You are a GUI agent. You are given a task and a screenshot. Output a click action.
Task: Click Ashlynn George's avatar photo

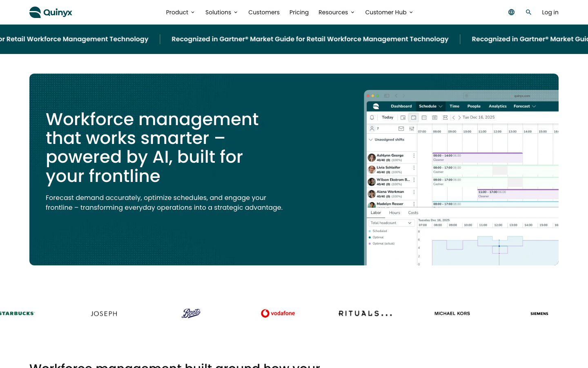(x=372, y=157)
